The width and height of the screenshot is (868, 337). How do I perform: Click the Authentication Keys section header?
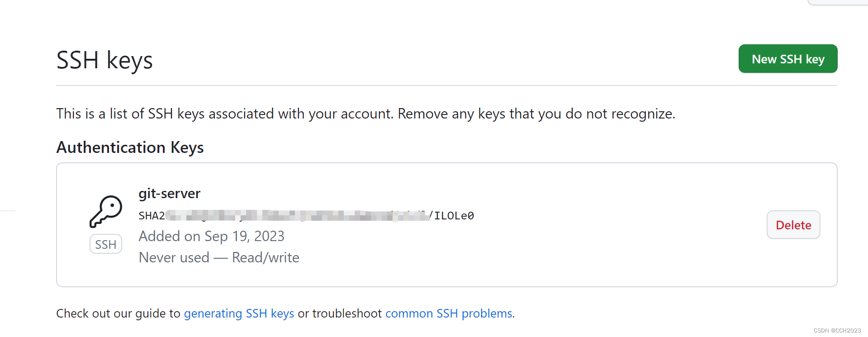tap(130, 147)
